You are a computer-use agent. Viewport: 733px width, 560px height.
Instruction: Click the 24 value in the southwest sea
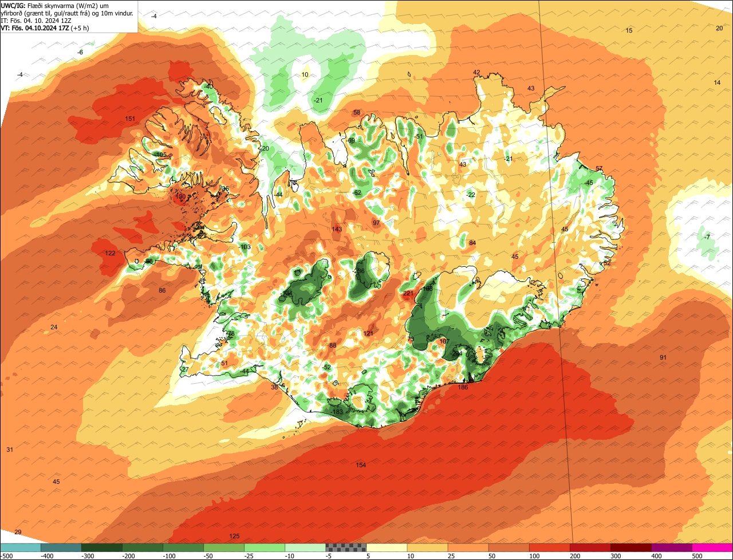pyautogui.click(x=54, y=327)
